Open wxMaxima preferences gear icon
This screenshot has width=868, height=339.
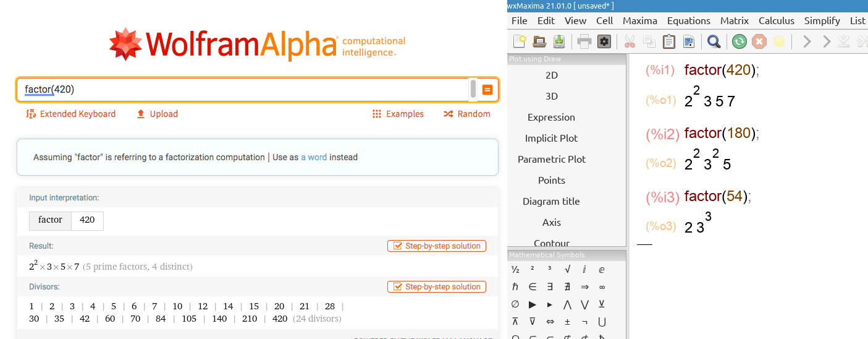point(604,41)
